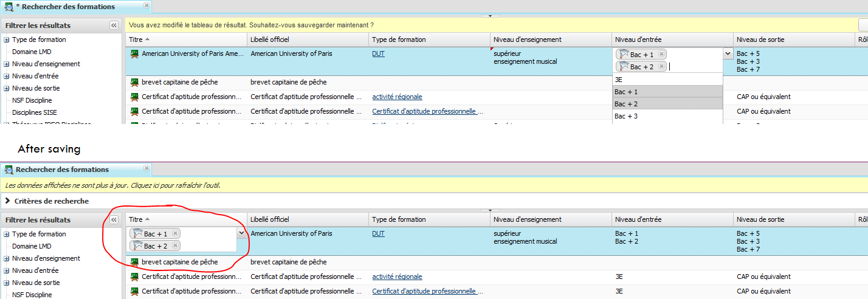Remove Bac + 2 tag inside the Titre cell
The height and width of the screenshot is (299, 868).
pos(175,246)
